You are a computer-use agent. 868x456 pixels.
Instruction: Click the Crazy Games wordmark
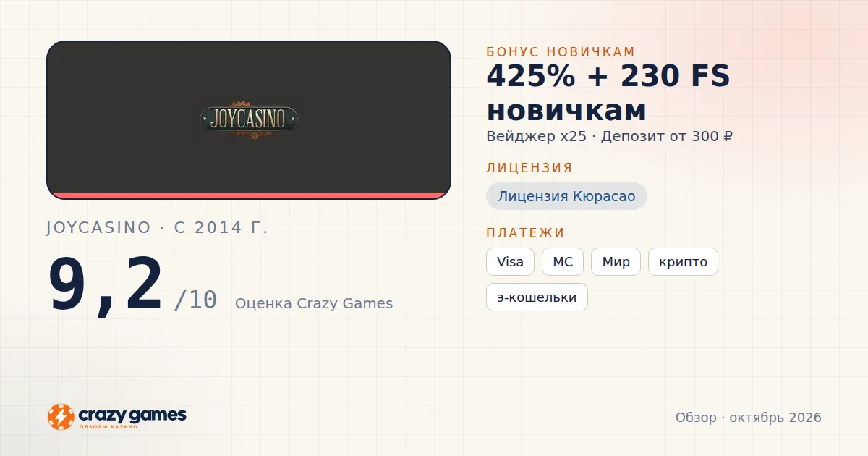132,415
